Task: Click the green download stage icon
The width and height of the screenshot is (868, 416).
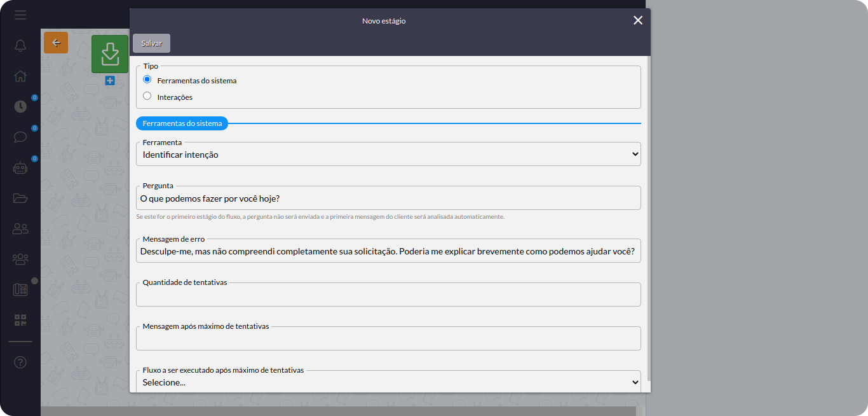Action: tap(110, 54)
